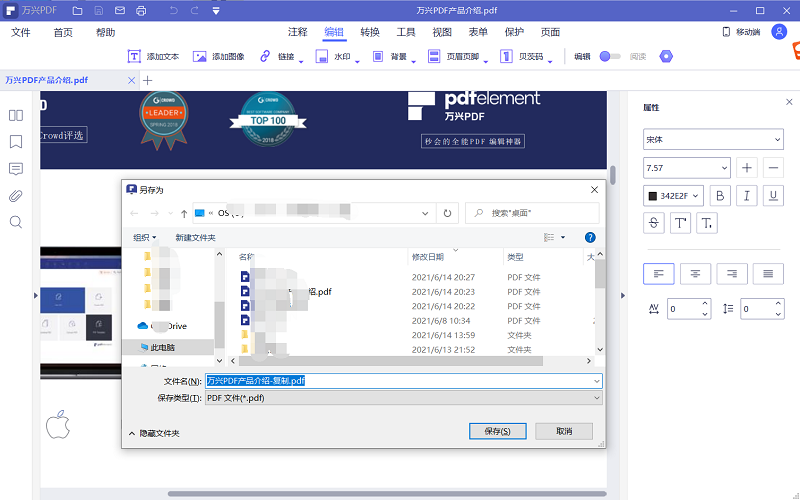
Task: Click the refresh button in the save dialog
Action: point(447,213)
